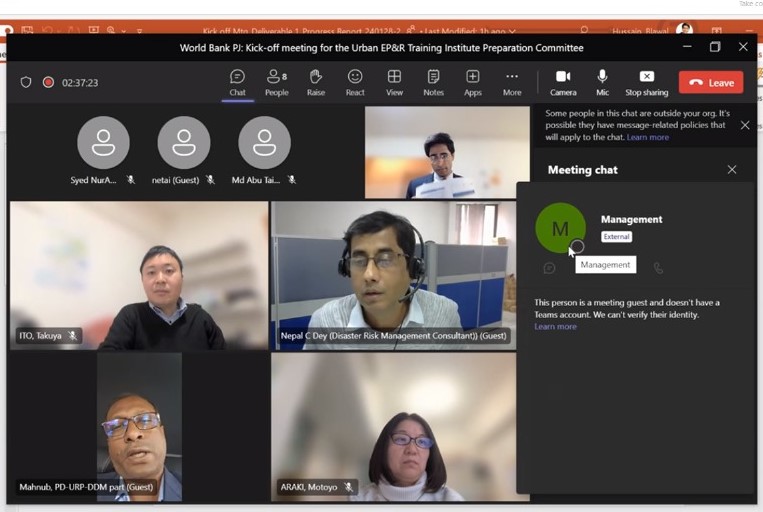Close the Meeting chat panel
763x512 pixels.
(x=732, y=170)
